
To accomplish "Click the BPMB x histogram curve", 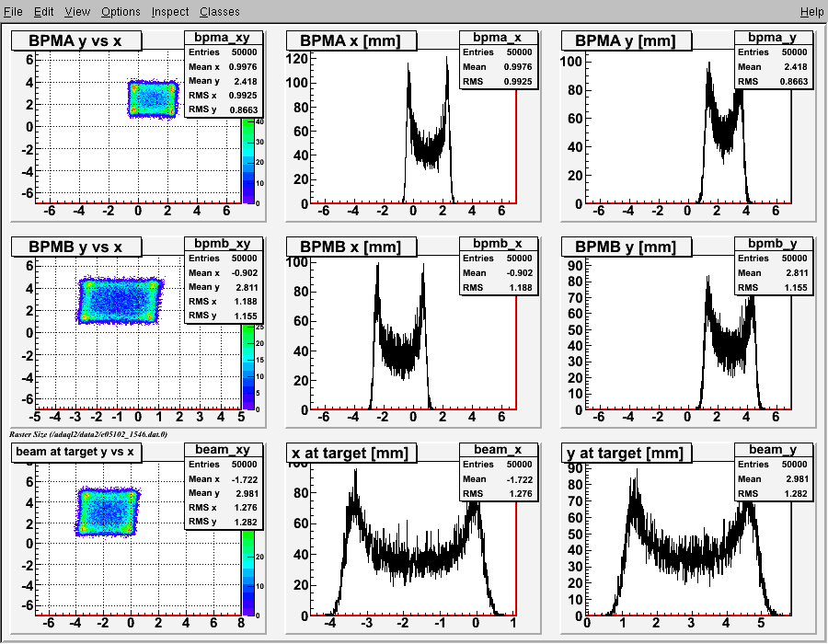I will 400,353.
